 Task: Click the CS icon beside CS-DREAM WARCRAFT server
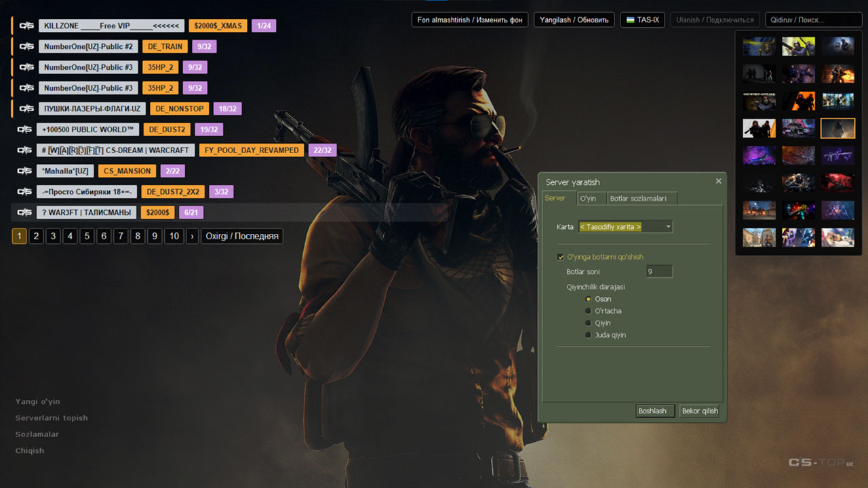(x=24, y=150)
